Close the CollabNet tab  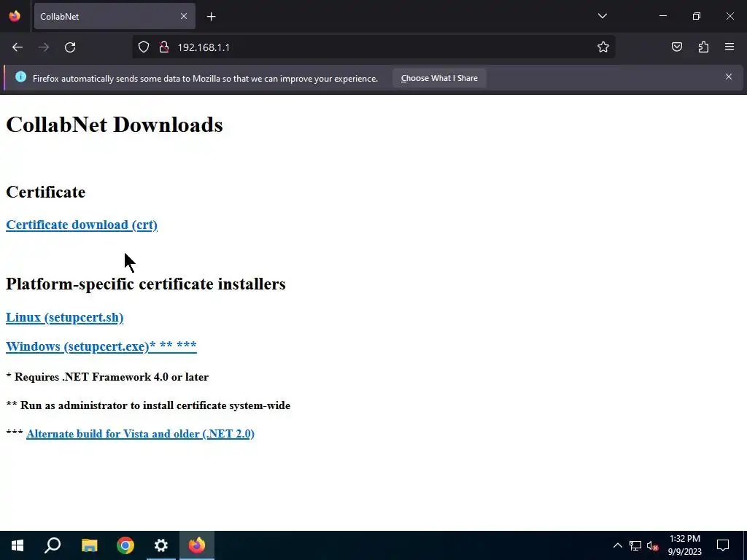pos(184,16)
